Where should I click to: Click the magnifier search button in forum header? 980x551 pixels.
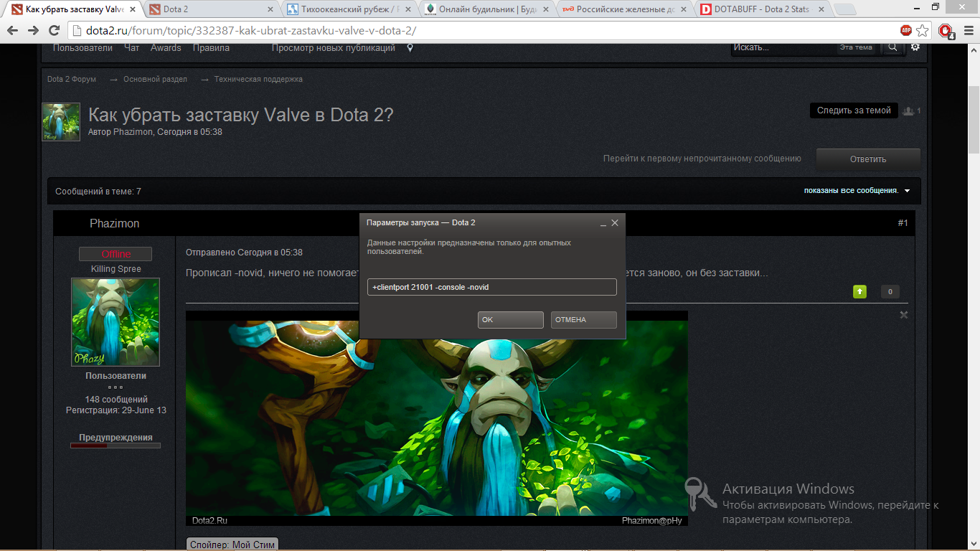pyautogui.click(x=892, y=47)
